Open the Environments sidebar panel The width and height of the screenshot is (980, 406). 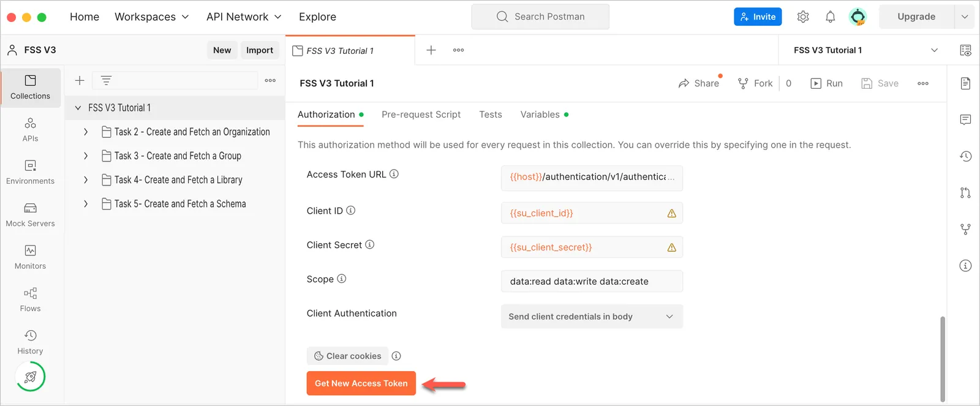pos(30,172)
